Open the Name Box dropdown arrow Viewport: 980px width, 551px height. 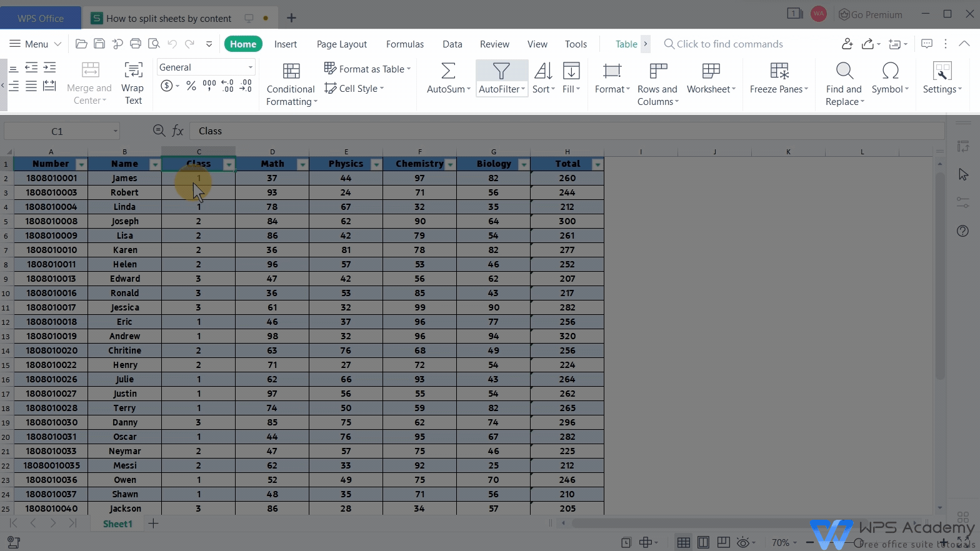pyautogui.click(x=116, y=131)
